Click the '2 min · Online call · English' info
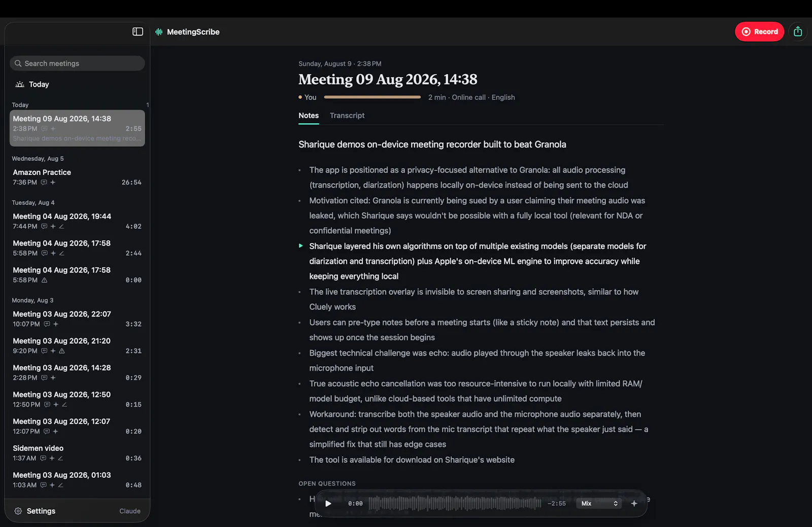This screenshot has height=527, width=812. pos(471,97)
